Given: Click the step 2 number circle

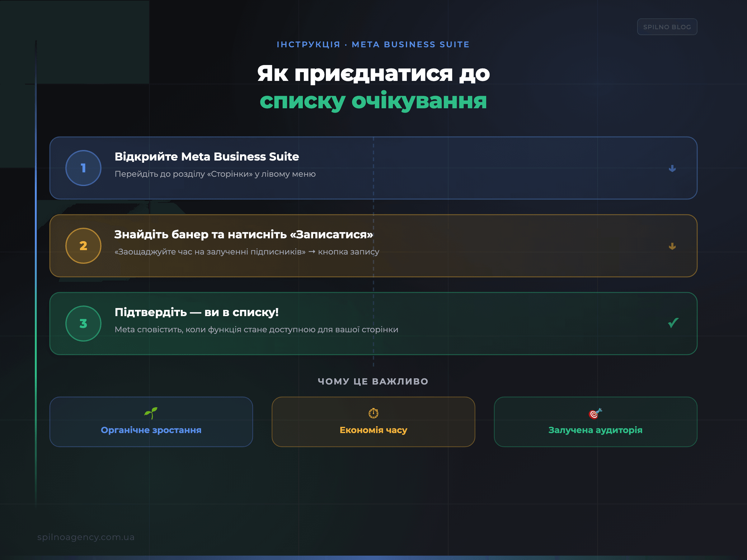Looking at the screenshot, I should tap(83, 246).
